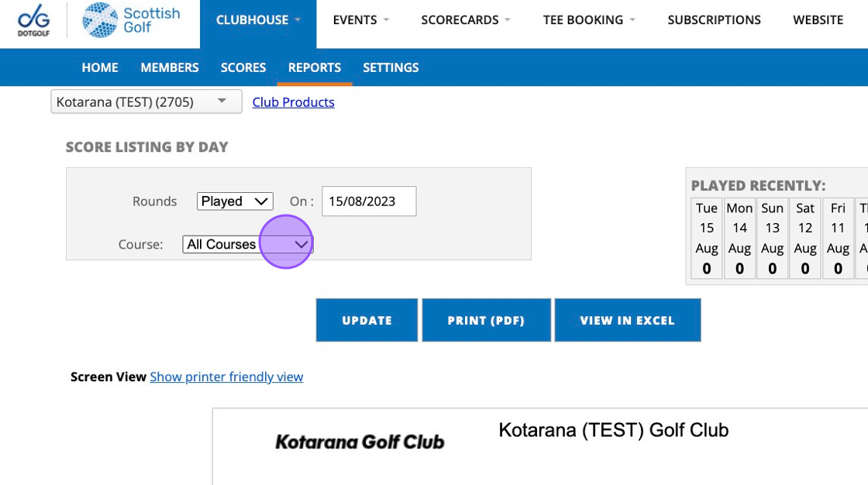868x485 pixels.
Task: Expand the Events dropdown menu
Action: pyautogui.click(x=361, y=20)
